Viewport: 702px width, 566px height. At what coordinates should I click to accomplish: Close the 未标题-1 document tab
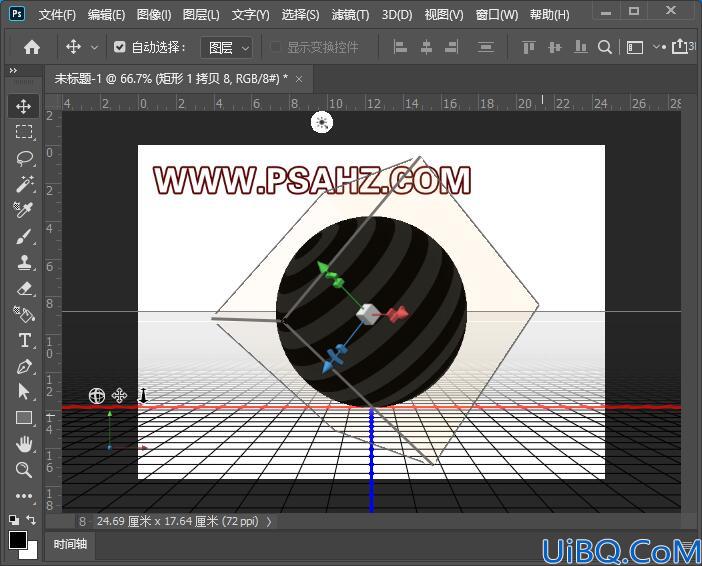pos(299,79)
